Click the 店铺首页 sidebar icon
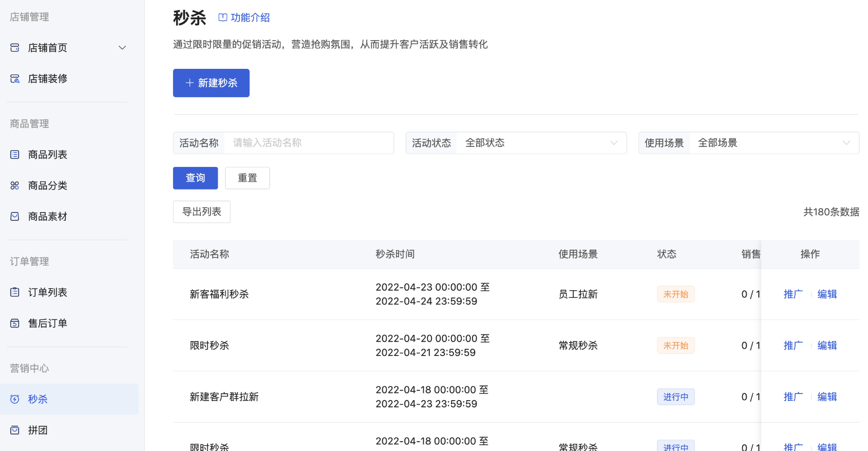 pos(15,48)
